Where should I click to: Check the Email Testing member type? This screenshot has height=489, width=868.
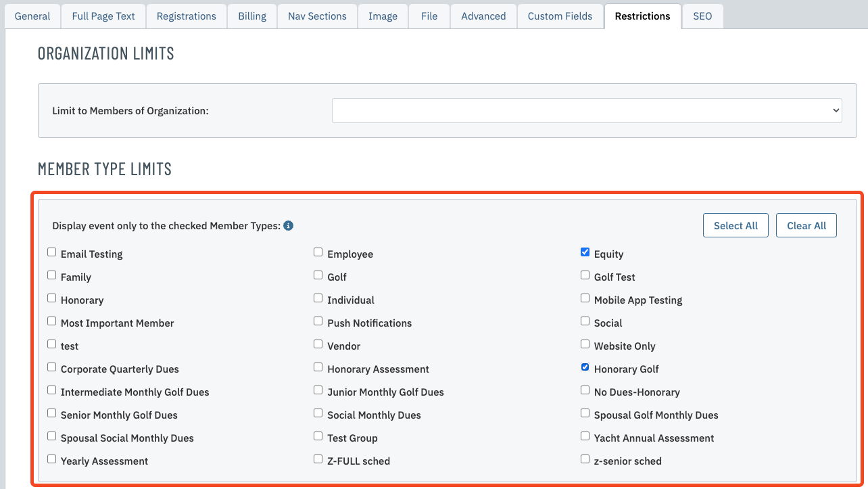coord(52,252)
